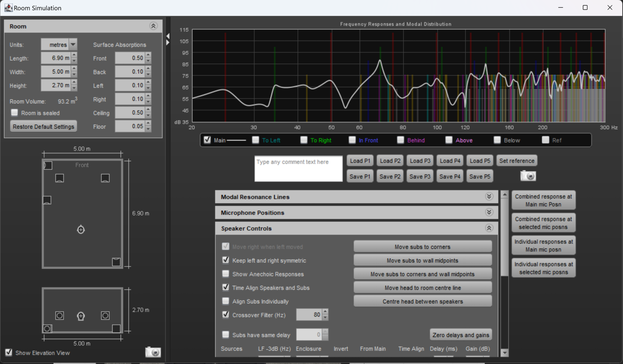Click the left-pointing panel divider arrow
The width and height of the screenshot is (623, 364).
(x=168, y=36)
